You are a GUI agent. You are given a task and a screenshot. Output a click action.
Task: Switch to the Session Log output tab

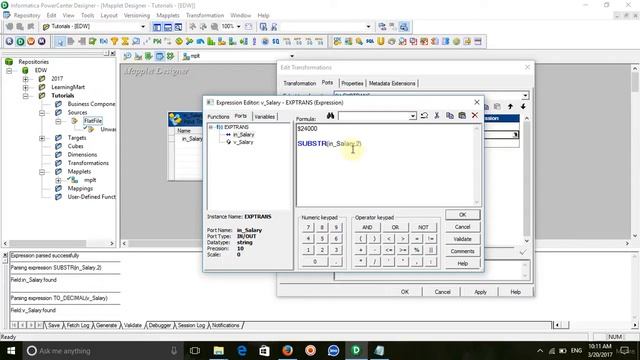tap(191, 325)
